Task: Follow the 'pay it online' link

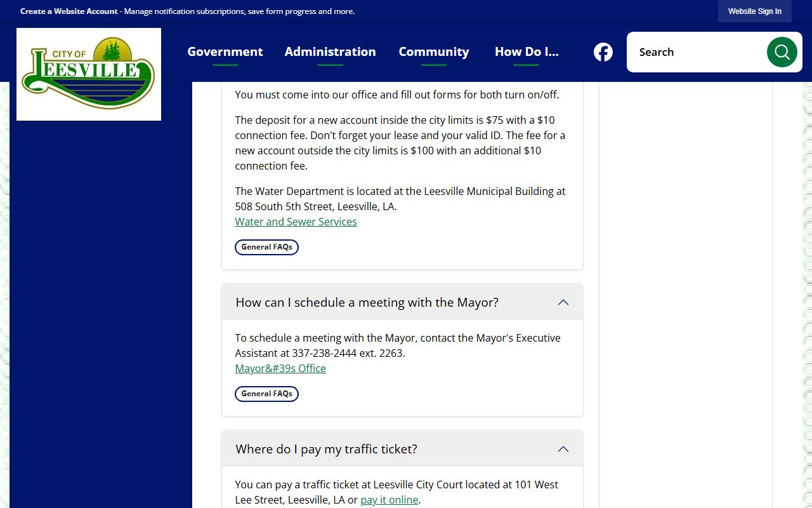Action: [x=390, y=500]
